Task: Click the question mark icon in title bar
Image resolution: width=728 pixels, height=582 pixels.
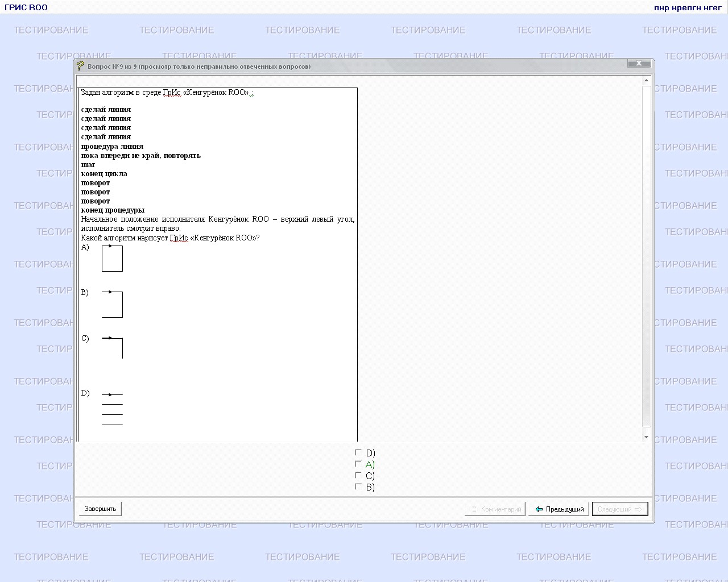Action: pyautogui.click(x=80, y=66)
